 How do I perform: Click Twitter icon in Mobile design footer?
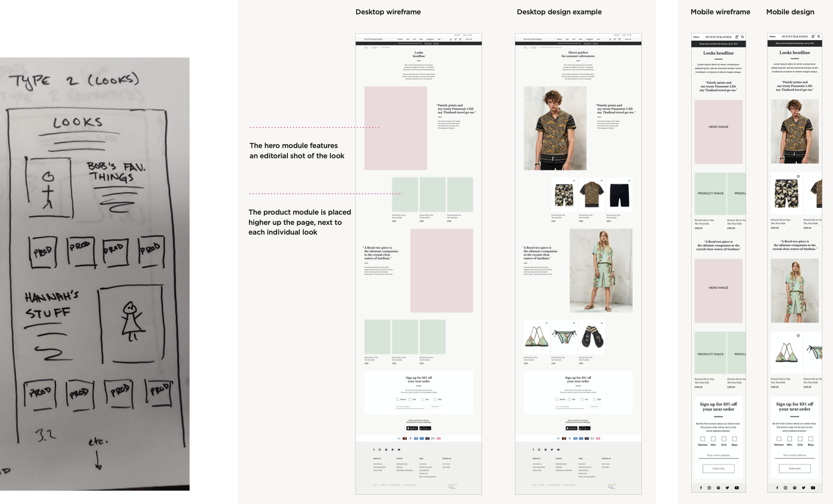pos(803,488)
